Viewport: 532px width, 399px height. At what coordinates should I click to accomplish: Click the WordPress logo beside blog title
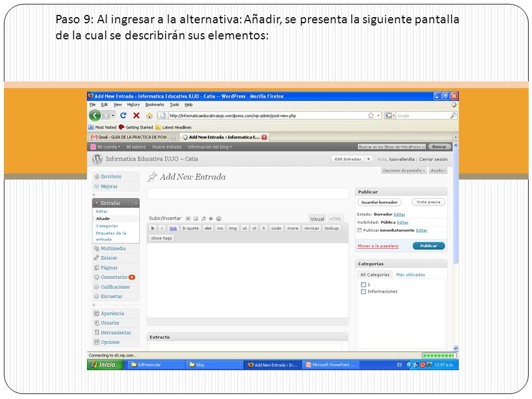point(98,159)
